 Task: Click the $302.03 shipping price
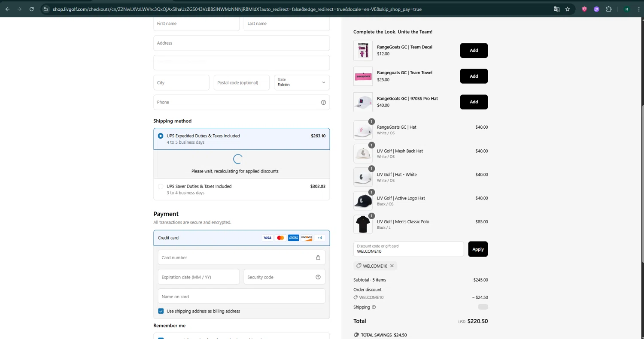tap(318, 186)
